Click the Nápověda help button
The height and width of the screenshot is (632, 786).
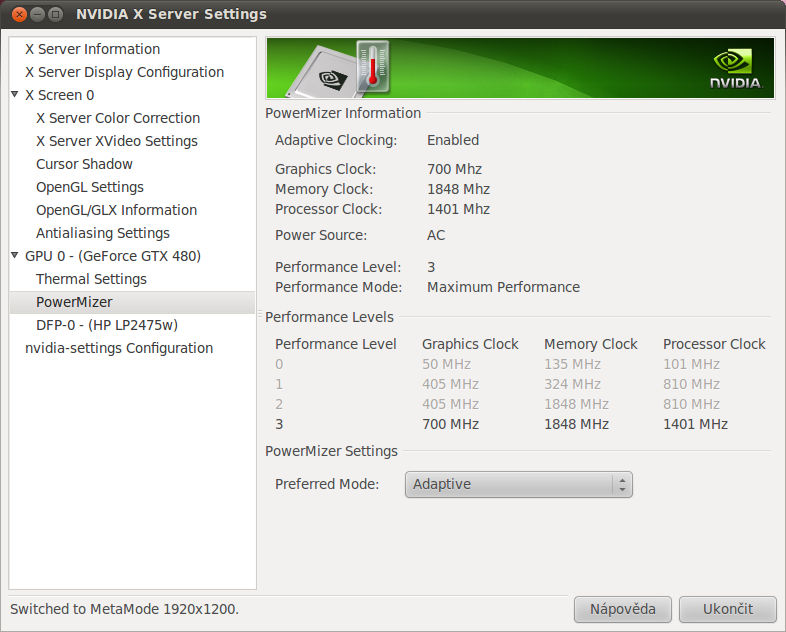point(623,609)
